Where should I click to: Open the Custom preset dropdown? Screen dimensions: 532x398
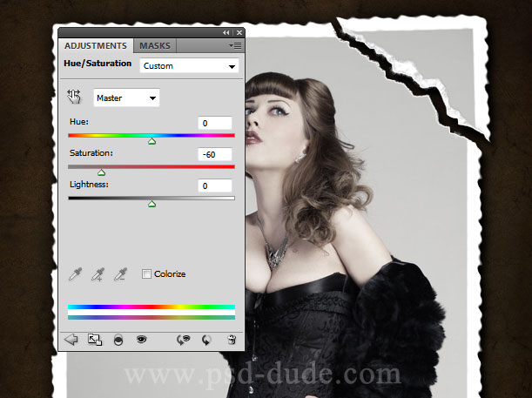click(189, 66)
